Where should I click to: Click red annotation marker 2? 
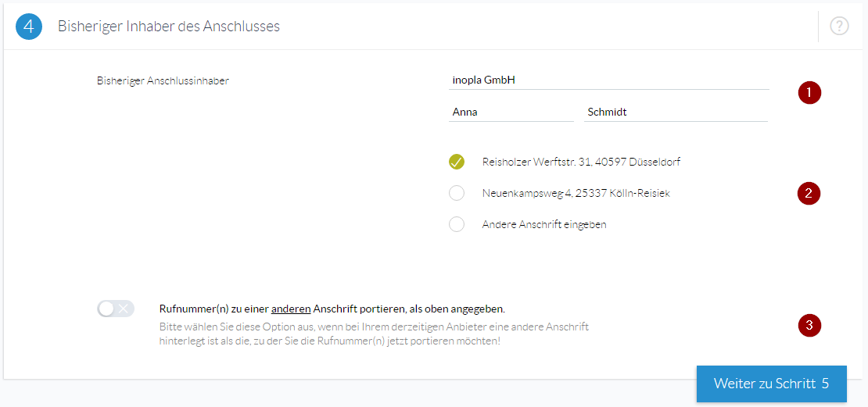pyautogui.click(x=809, y=194)
